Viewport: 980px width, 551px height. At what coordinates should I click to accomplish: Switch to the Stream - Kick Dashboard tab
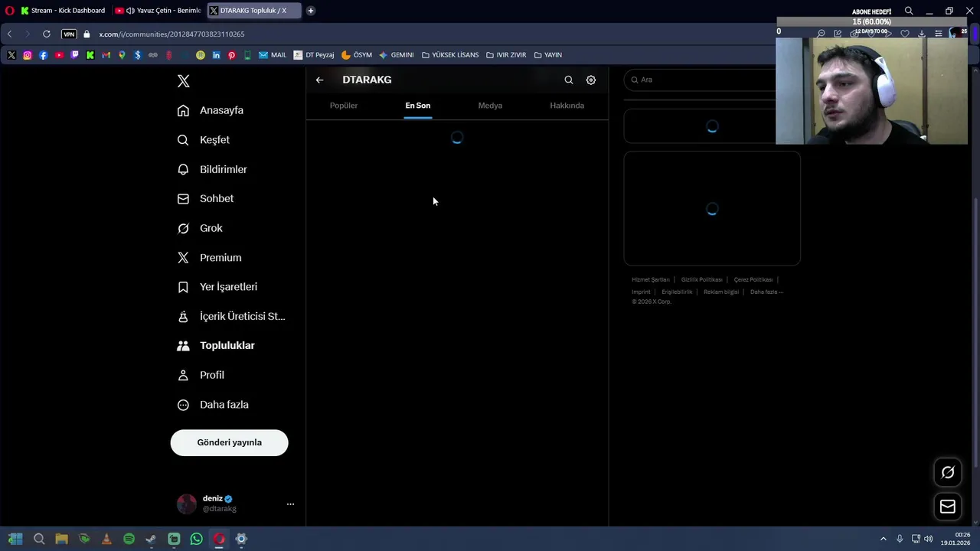click(x=64, y=11)
